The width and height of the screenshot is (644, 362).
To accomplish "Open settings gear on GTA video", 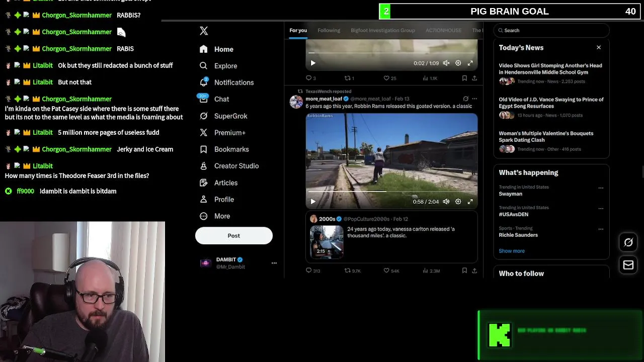I will pyautogui.click(x=458, y=202).
